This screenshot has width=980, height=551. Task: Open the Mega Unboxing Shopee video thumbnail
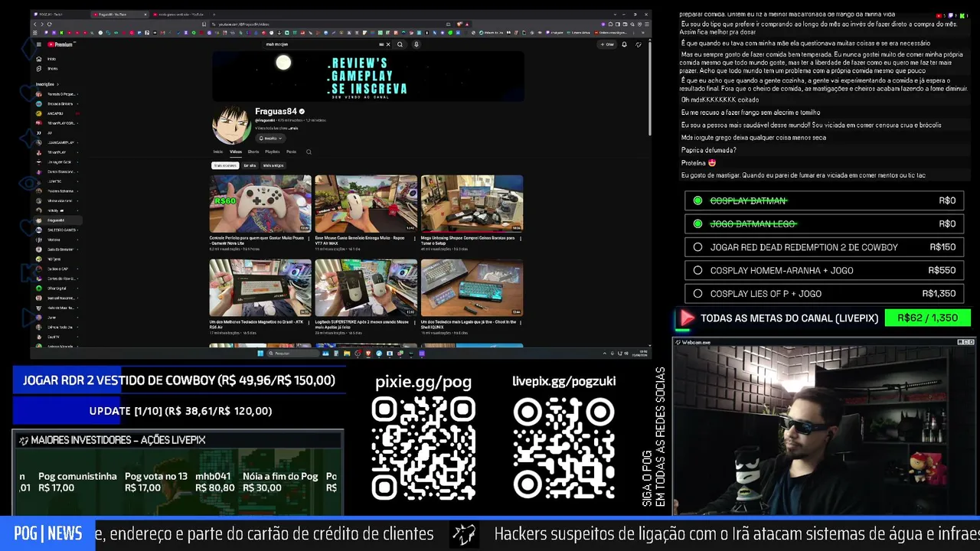click(x=472, y=204)
